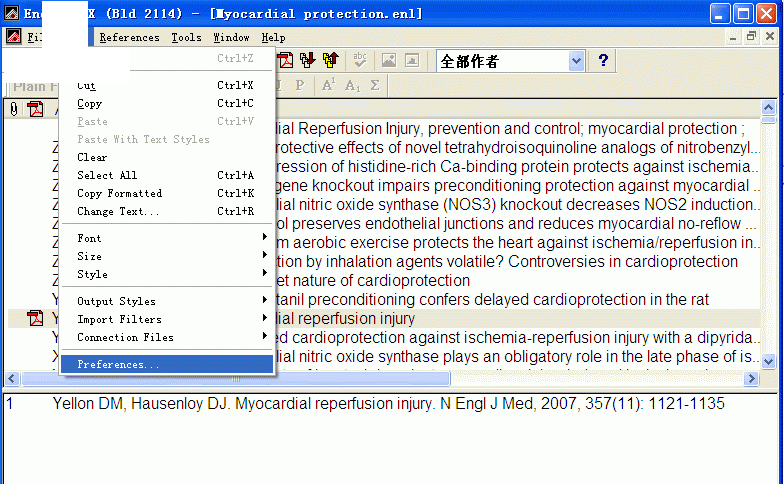The height and width of the screenshot is (484, 784).
Task: Expand the Connection Files submenu
Action: click(166, 337)
